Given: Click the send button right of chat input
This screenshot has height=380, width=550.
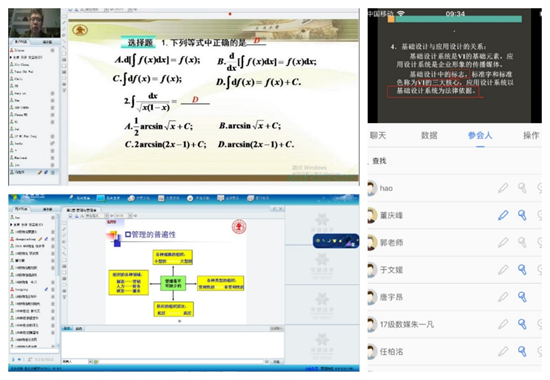Looking at the screenshot, I should [276, 361].
